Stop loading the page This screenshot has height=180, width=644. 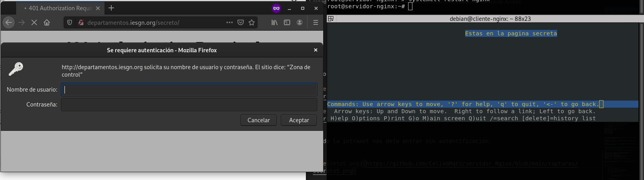click(34, 22)
